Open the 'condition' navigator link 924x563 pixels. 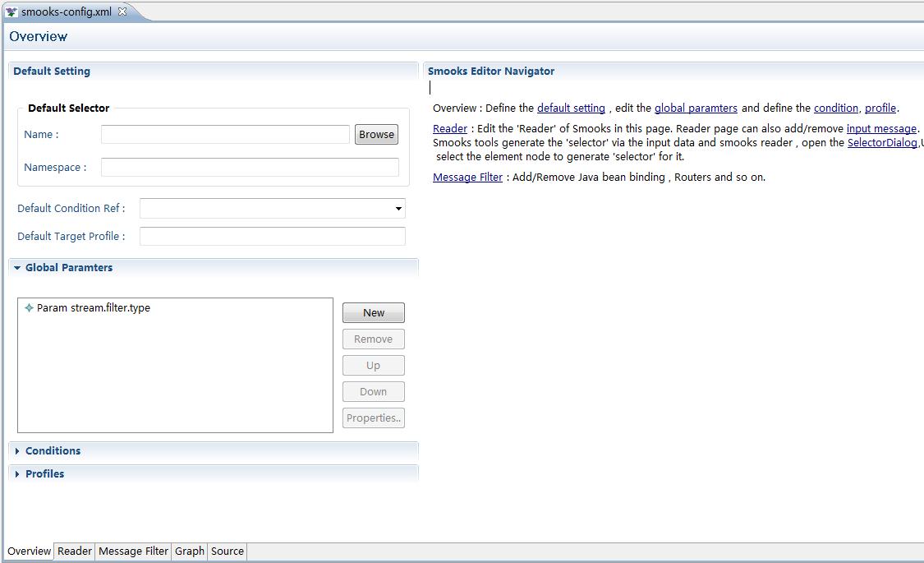pos(835,108)
